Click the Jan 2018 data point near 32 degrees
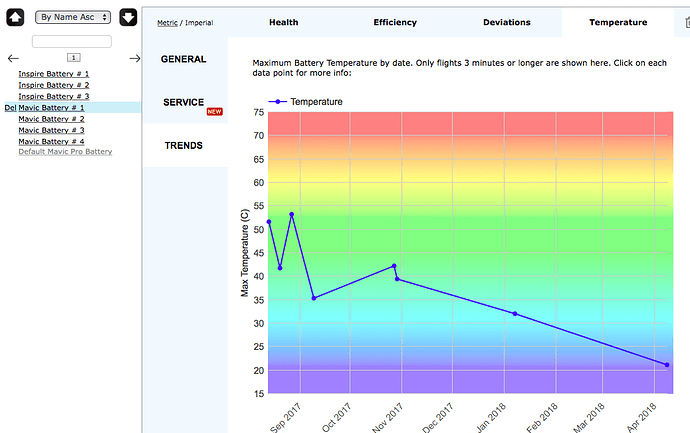The height and width of the screenshot is (433, 690). click(x=515, y=314)
